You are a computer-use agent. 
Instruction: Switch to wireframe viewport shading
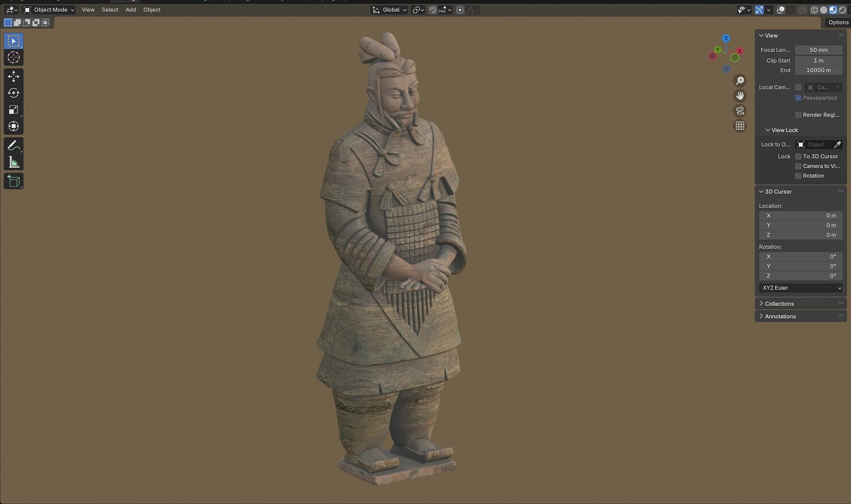[x=814, y=10]
